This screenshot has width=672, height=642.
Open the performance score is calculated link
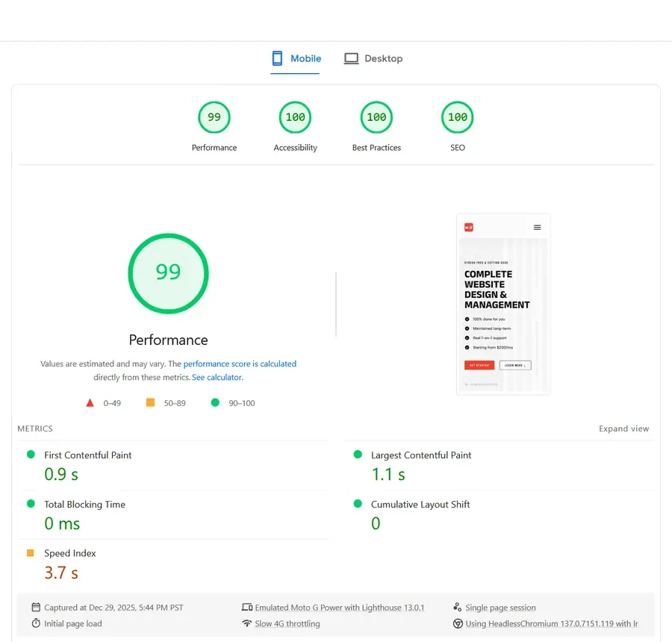pos(240,364)
